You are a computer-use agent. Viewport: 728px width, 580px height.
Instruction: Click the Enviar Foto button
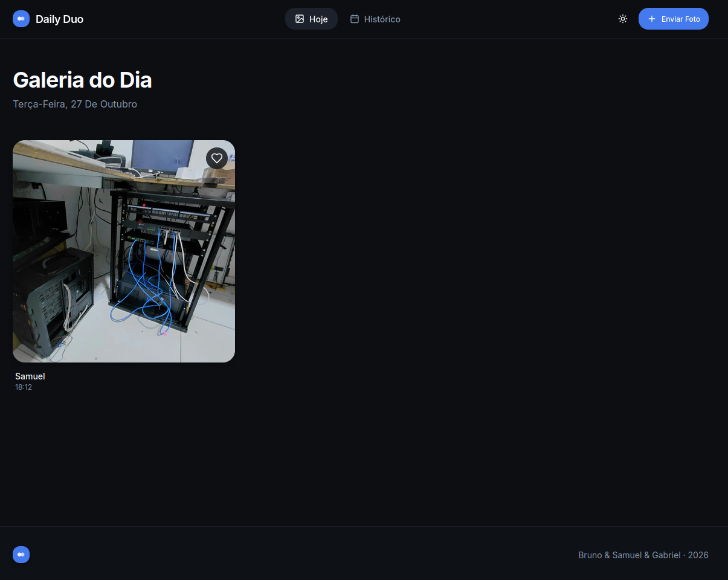coord(674,19)
